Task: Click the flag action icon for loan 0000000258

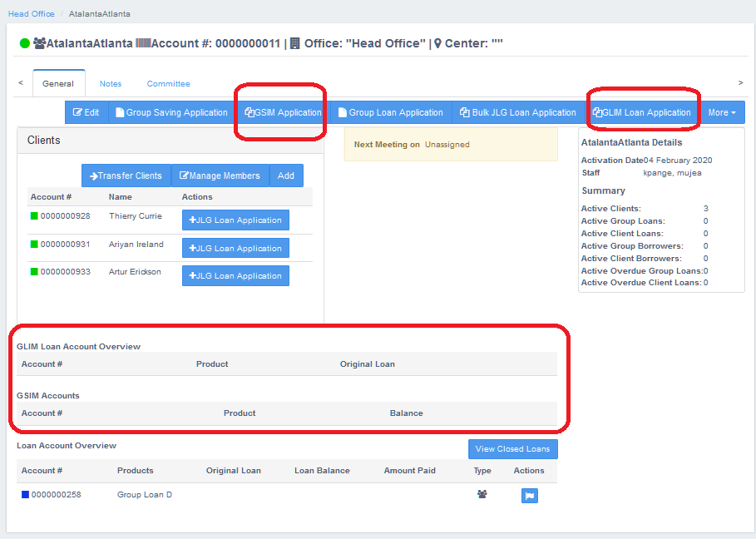Action: coord(530,496)
